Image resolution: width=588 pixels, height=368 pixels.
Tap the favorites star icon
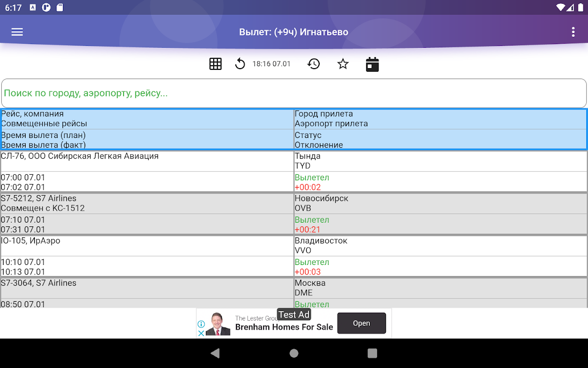(x=343, y=64)
